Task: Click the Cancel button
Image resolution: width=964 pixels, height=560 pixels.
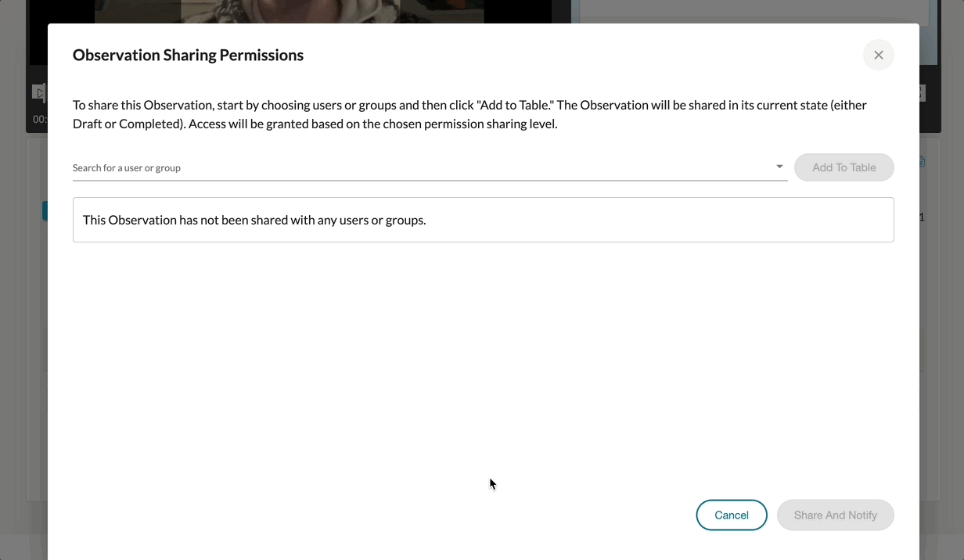Action: tap(732, 515)
